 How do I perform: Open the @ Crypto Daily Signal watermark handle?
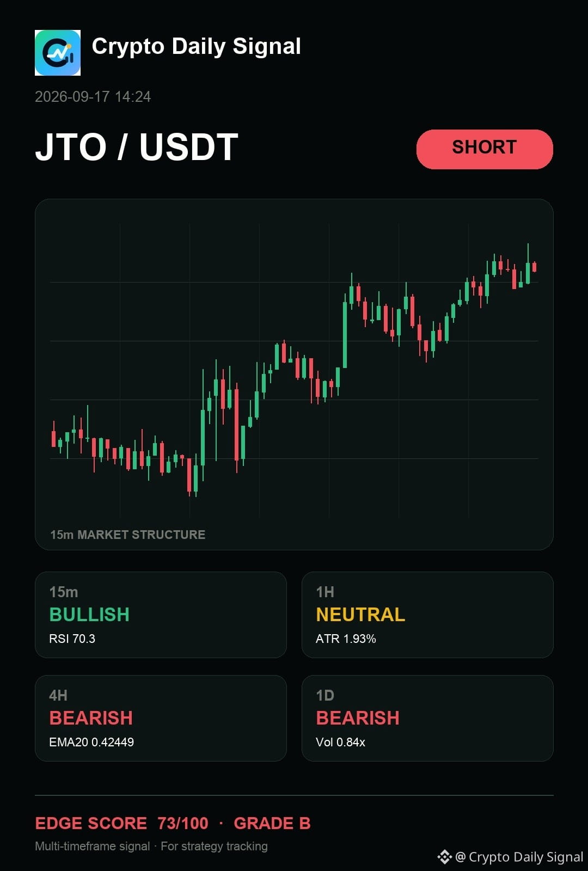click(519, 857)
